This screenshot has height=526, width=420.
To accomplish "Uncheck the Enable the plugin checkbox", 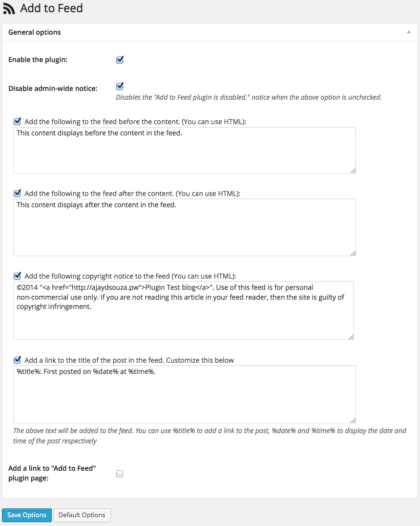I will click(x=120, y=60).
